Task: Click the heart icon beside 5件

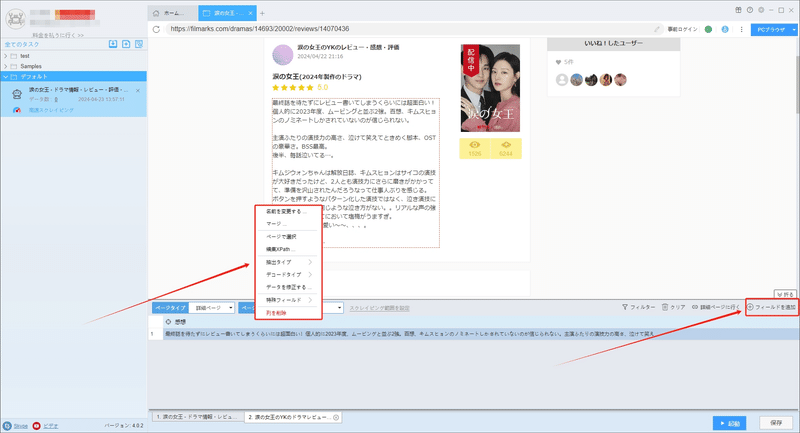Action: [558, 62]
